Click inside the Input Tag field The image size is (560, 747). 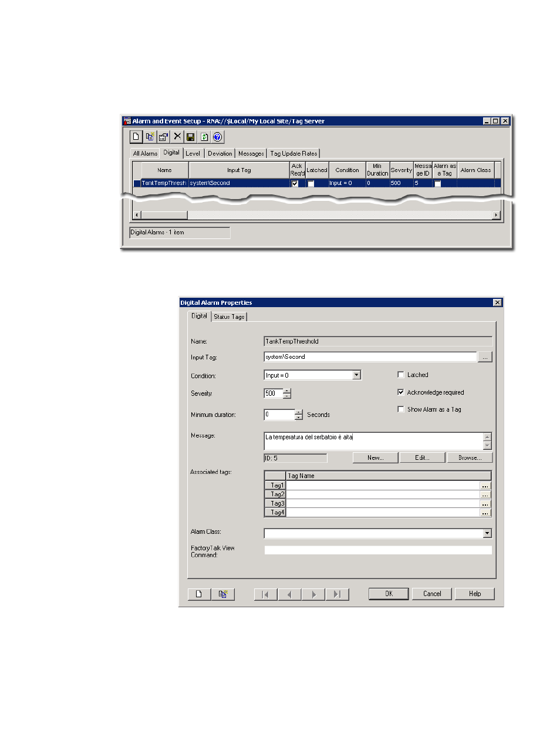[370, 357]
